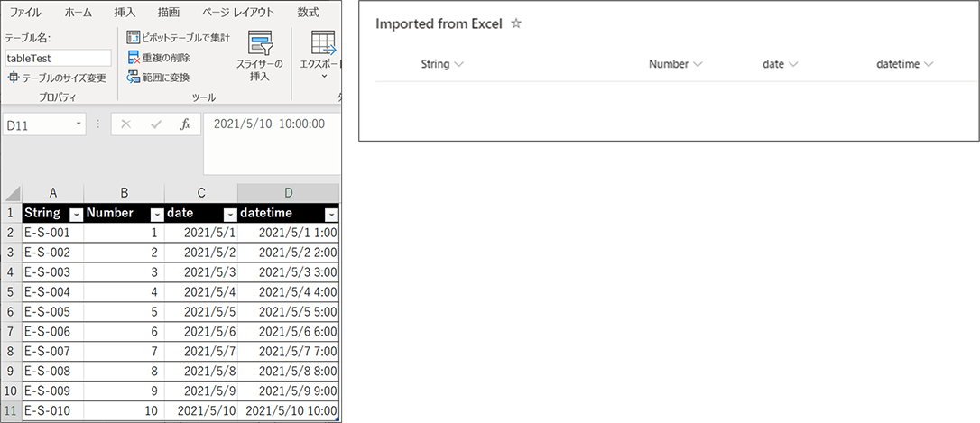Click the Convert to Range icon
The width and height of the screenshot is (980, 423).
134,78
